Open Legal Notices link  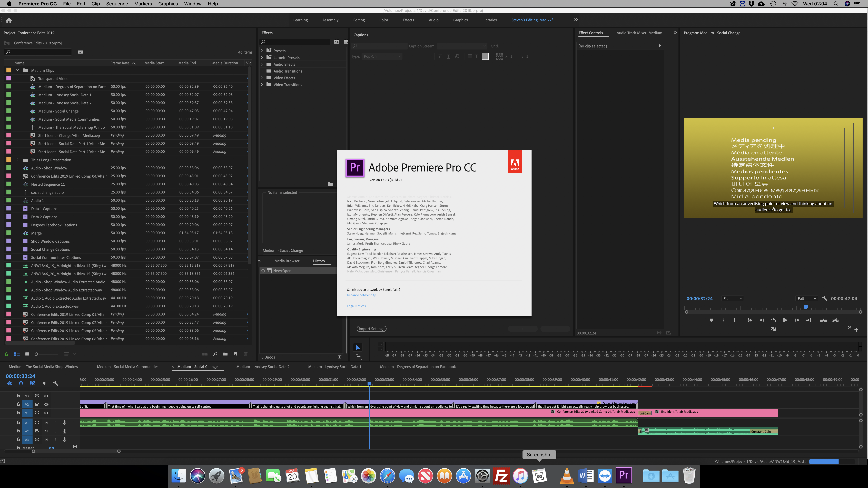point(356,306)
